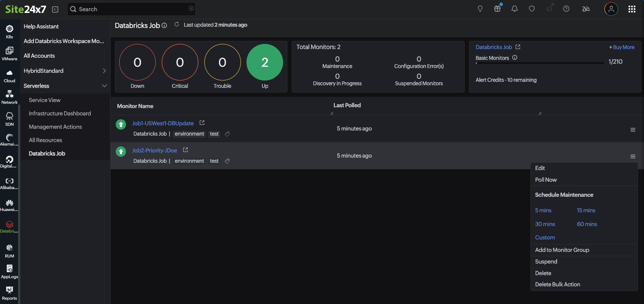Open Databricks Job license link

pos(493,47)
